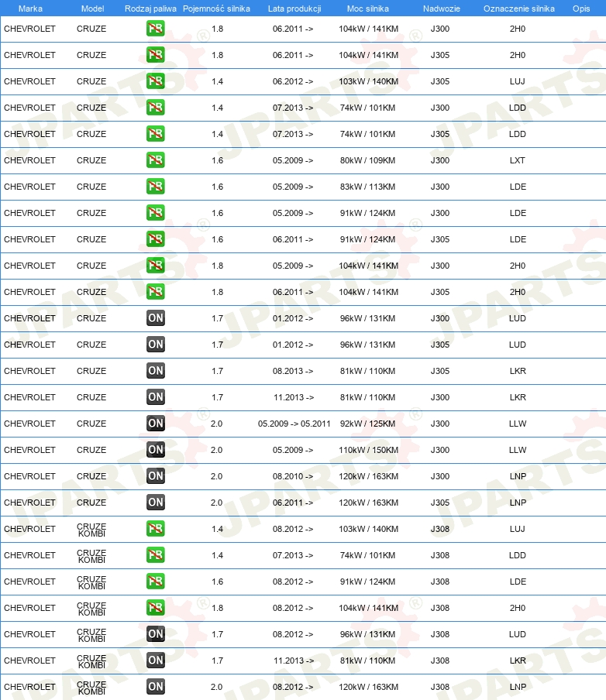
Task: Click J308 in the Cruze Kombi LUJ row
Action: click(440, 529)
